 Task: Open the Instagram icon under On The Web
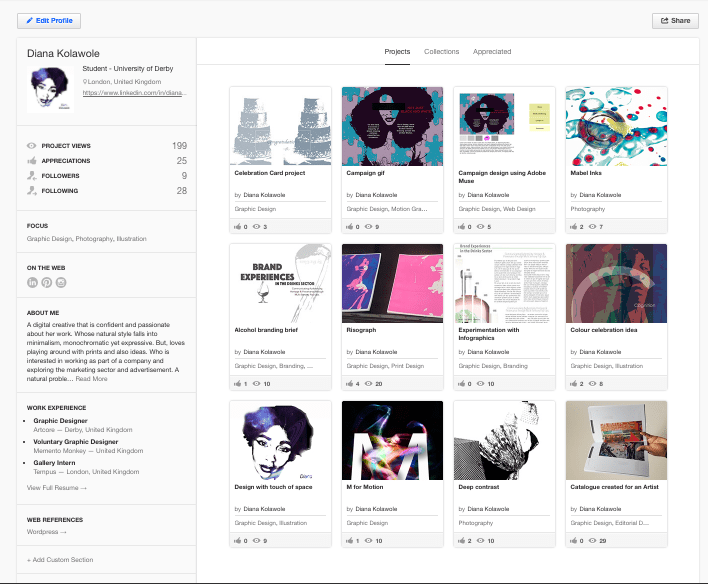pyautogui.click(x=61, y=284)
